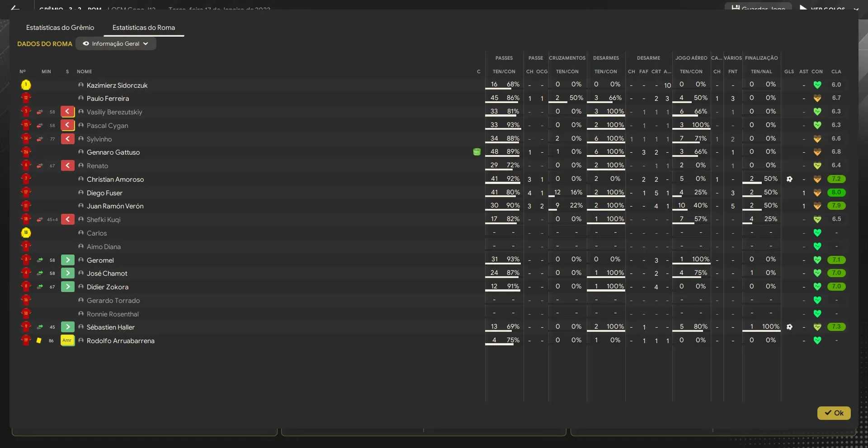
Task: Open Christian Amoroso player profile
Action: 115,179
